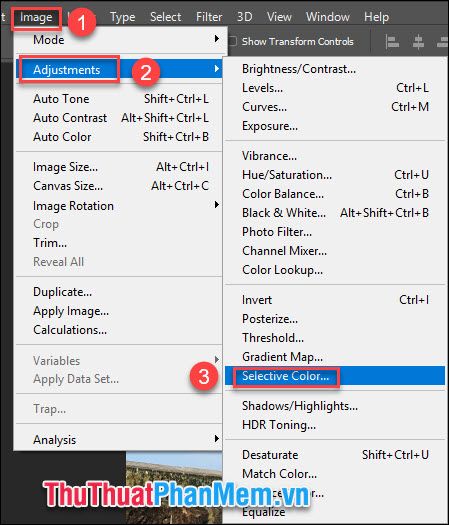Image resolution: width=449 pixels, height=525 pixels.
Task: Open the Window menu
Action: (x=328, y=17)
